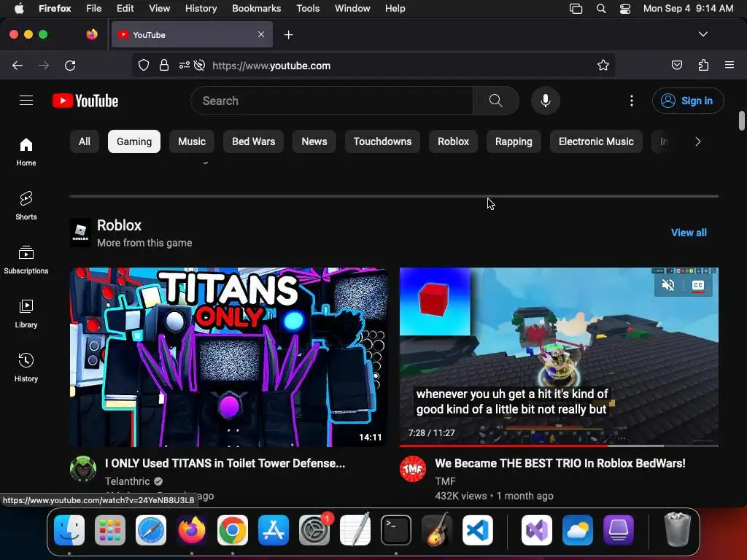Screen dimensions: 747x560
Task: Toggle captions on the video preview
Action: [698, 285]
